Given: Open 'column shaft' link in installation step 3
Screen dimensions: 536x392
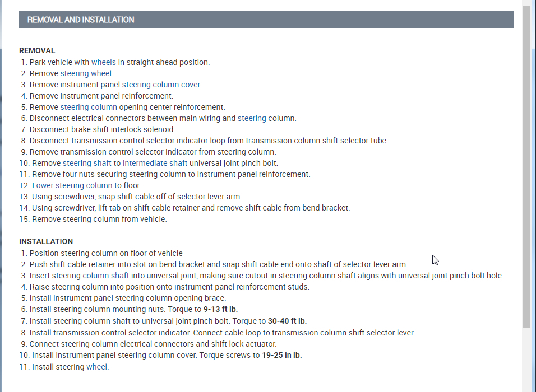Looking at the screenshot, I should [106, 276].
